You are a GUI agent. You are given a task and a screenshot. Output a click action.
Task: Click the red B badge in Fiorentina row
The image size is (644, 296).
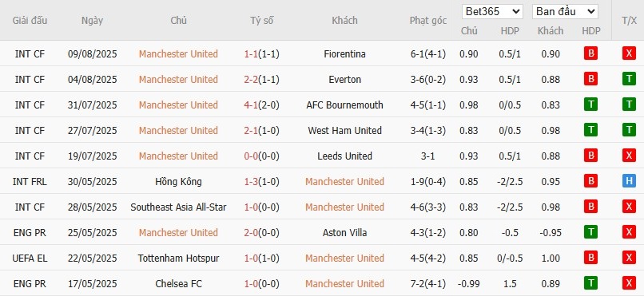click(x=590, y=53)
